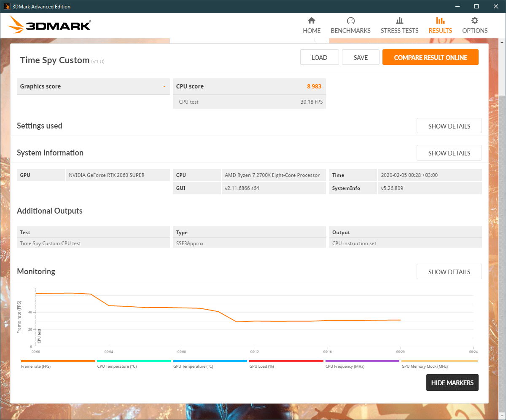Click the CPU test marker on chart
Viewport: 506px width, 420px height.
tap(39, 336)
